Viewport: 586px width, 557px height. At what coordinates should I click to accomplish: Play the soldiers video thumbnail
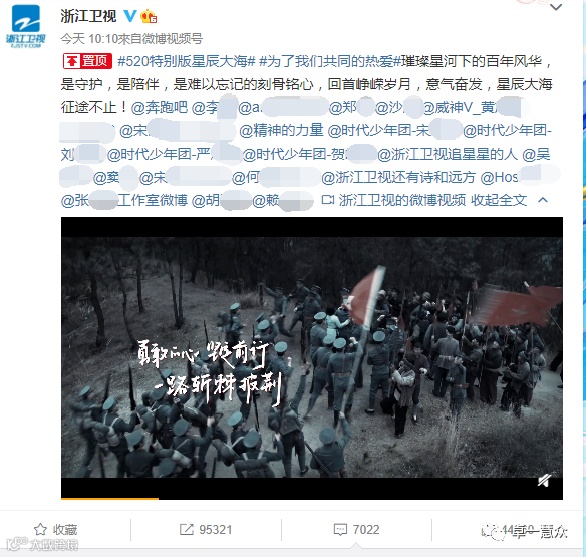[x=312, y=358]
